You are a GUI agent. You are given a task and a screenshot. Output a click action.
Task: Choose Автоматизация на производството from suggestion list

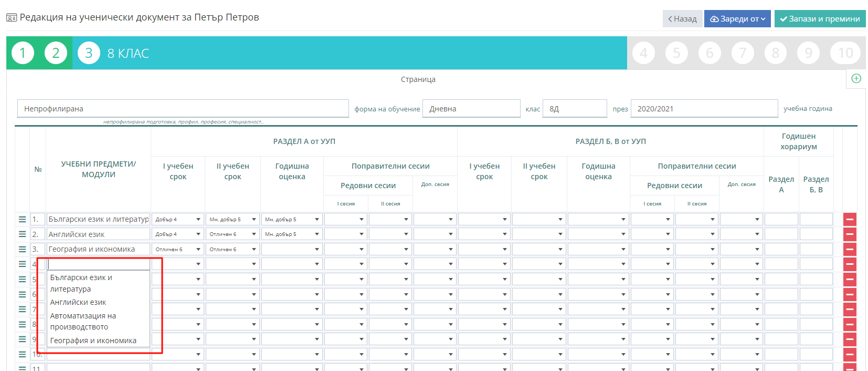point(99,321)
